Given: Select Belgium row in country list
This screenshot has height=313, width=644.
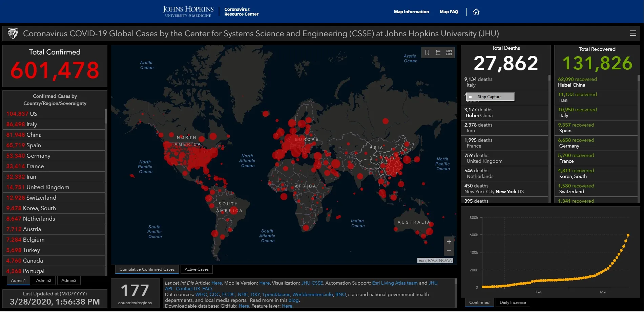Looking at the screenshot, I should click(54, 240).
